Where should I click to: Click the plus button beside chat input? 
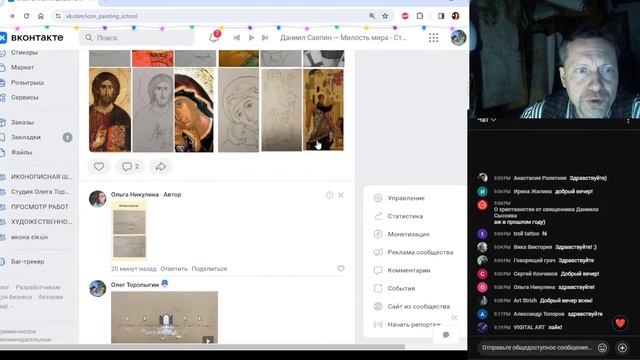(x=622, y=348)
